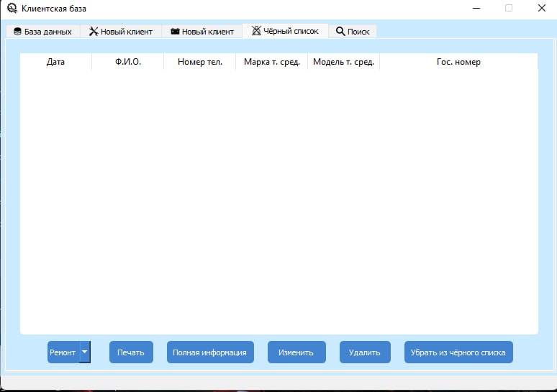Click the Номер тел. column header
The image size is (557, 392).
(199, 62)
